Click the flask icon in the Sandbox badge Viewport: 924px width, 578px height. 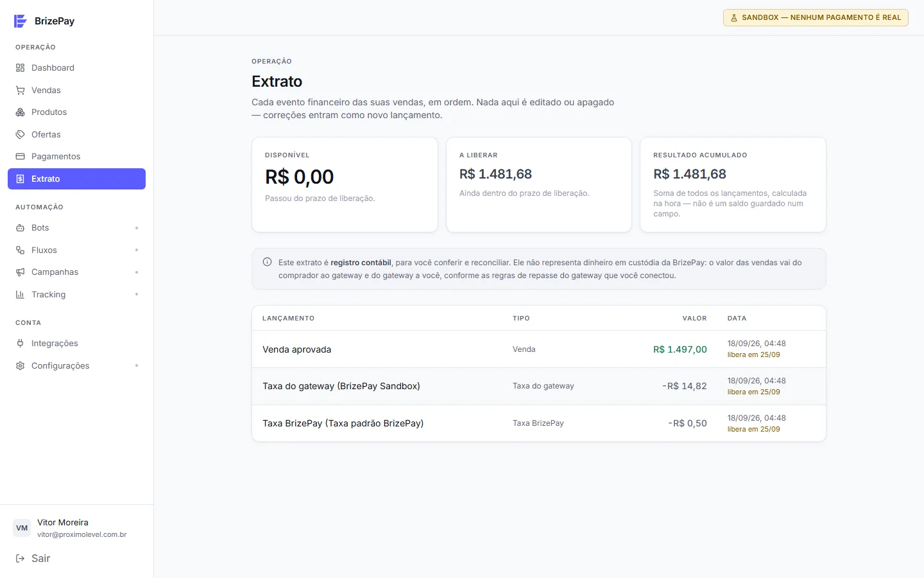click(x=734, y=18)
